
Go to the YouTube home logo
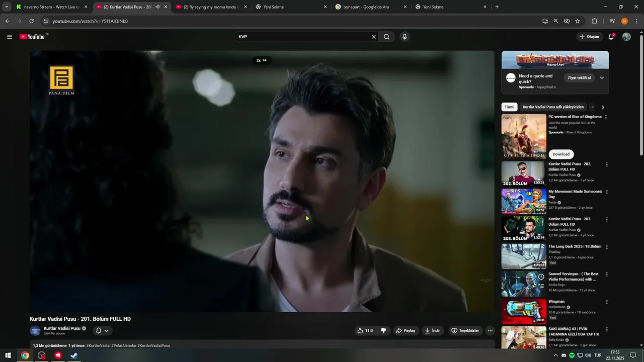click(x=33, y=37)
